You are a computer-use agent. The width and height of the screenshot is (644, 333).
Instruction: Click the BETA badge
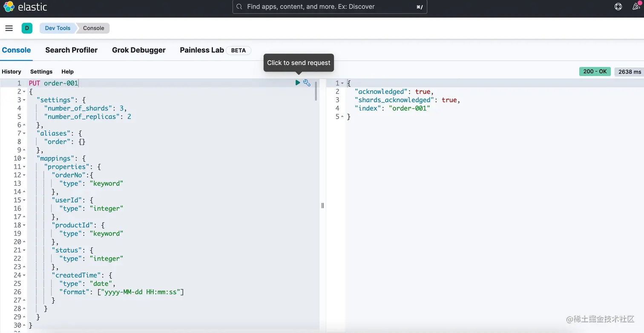tap(239, 50)
